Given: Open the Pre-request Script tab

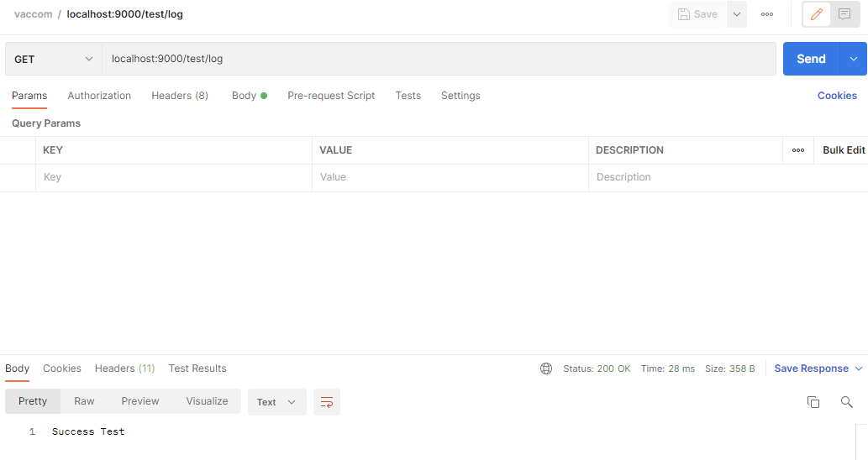Looking at the screenshot, I should coord(331,96).
